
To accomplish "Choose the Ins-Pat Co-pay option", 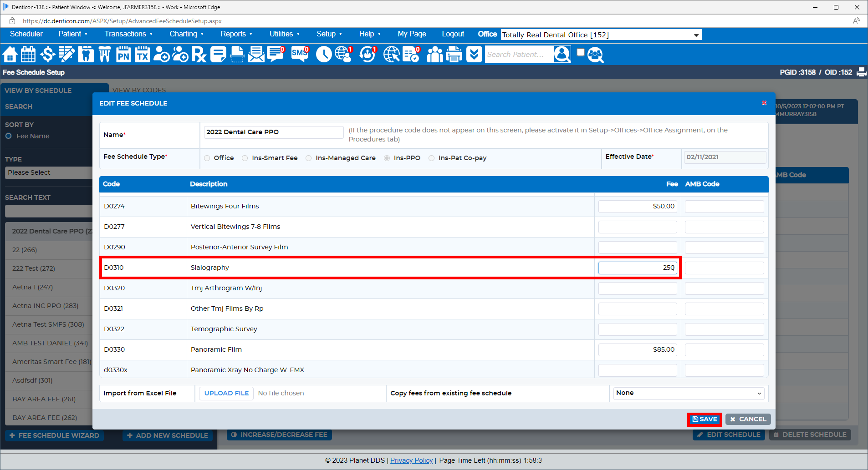I will (431, 158).
